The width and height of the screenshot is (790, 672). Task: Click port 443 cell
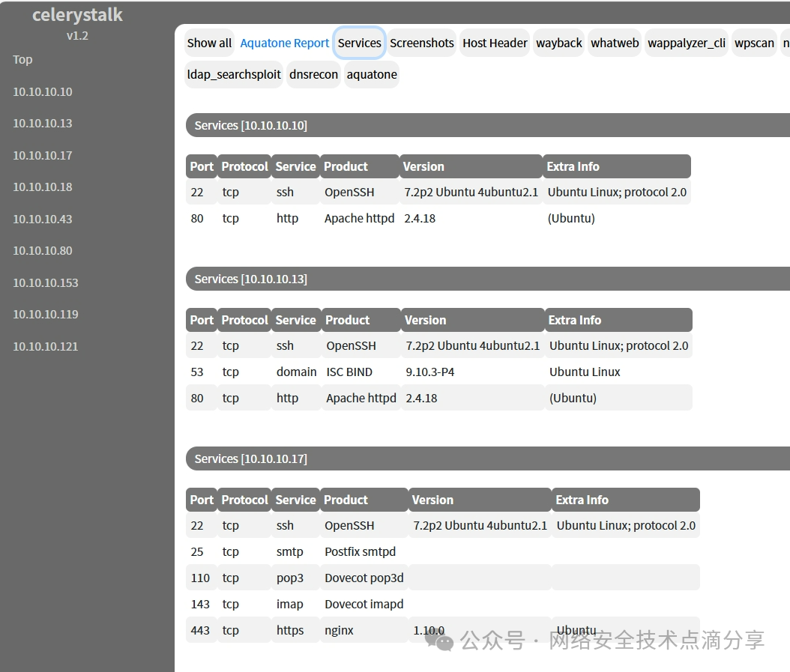[200, 631]
